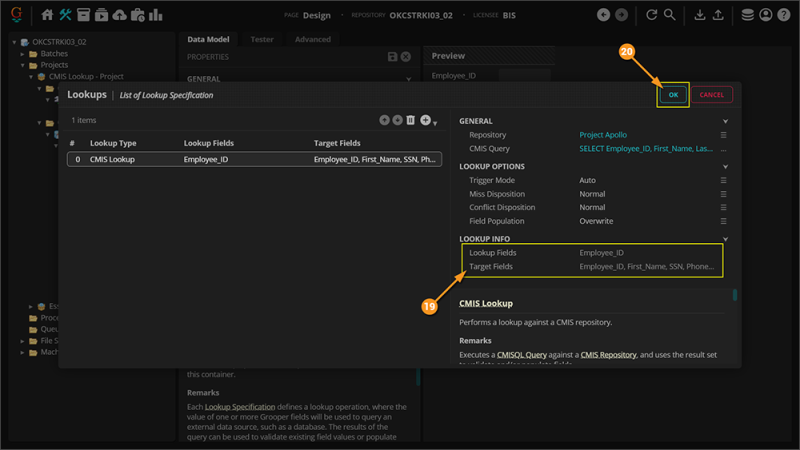
Task: Click the Refresh icon in top bar
Action: [x=652, y=15]
